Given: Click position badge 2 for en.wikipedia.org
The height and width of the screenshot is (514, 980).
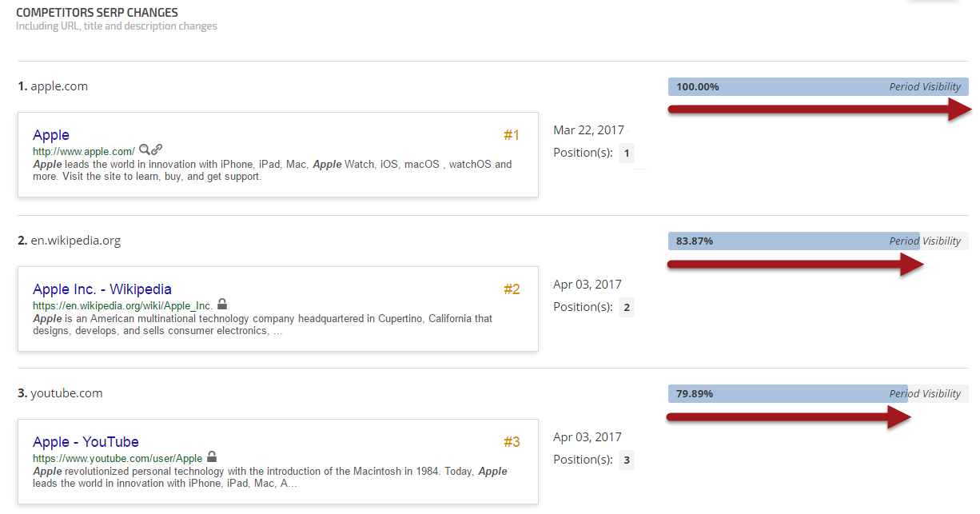Looking at the screenshot, I should (627, 308).
